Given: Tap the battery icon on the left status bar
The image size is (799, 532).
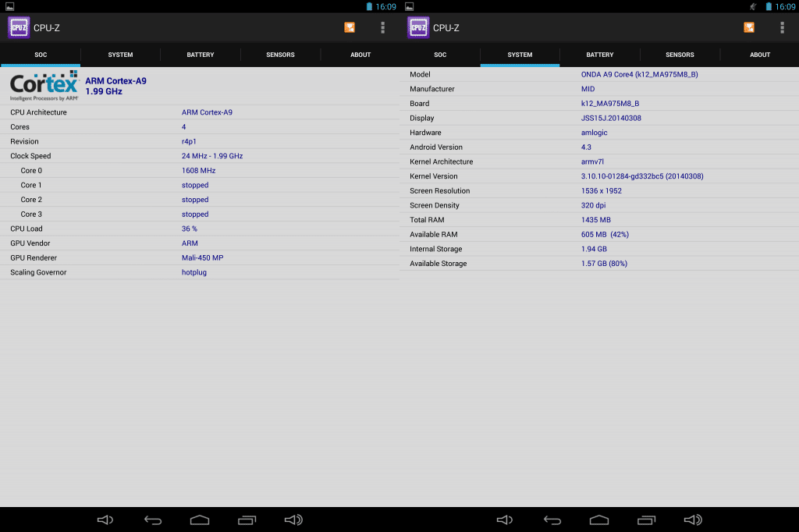Looking at the screenshot, I should [369, 6].
